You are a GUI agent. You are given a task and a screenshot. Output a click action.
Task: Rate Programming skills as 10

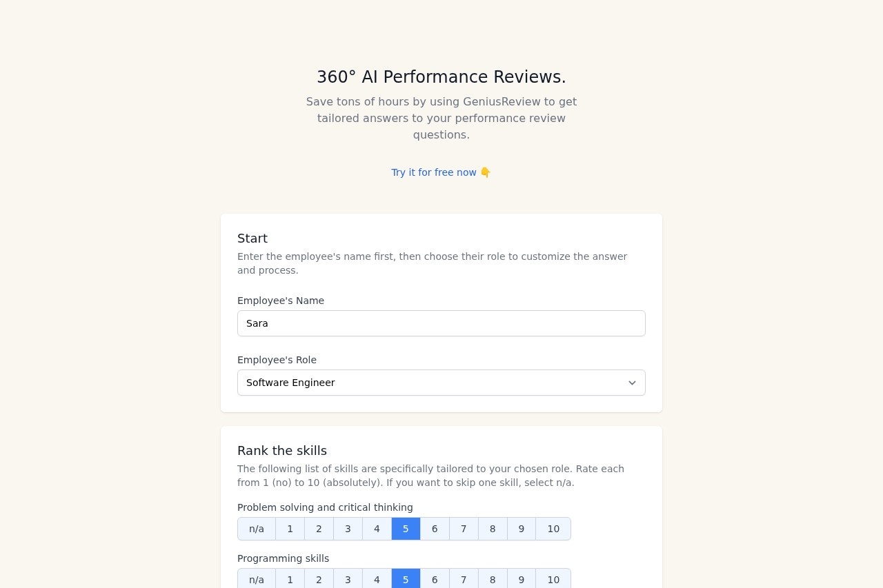[x=553, y=580]
